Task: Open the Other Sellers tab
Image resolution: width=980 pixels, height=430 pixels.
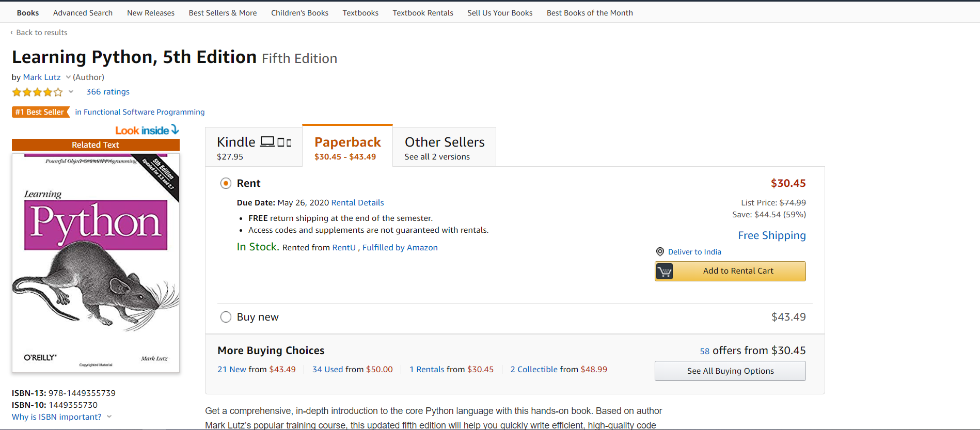Action: pyautogui.click(x=444, y=147)
